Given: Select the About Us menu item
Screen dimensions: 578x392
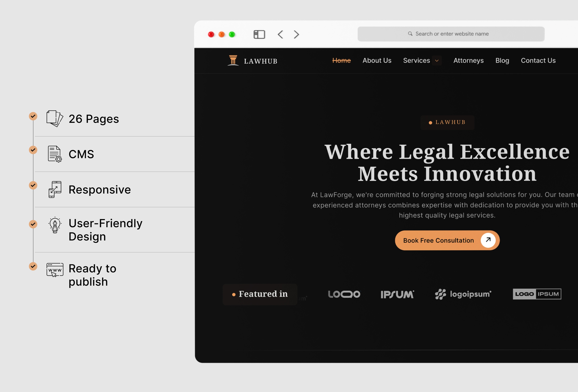Looking at the screenshot, I should click(x=377, y=60).
